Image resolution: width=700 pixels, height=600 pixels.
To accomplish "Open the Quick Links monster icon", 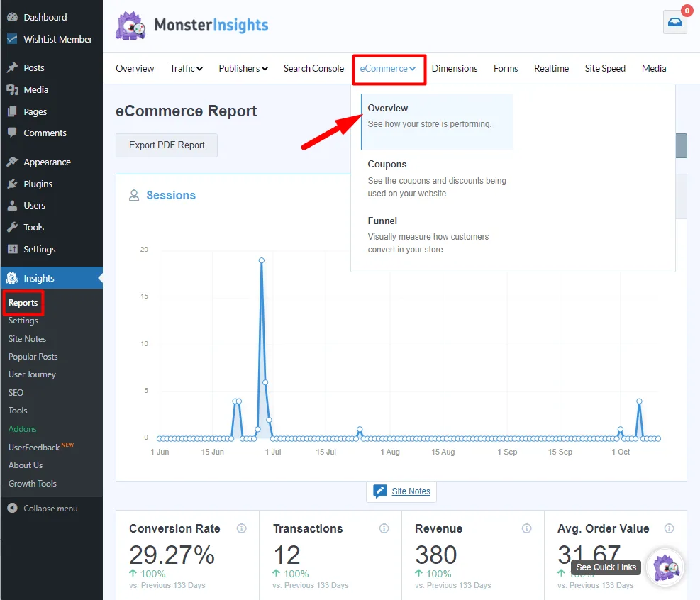I will click(666, 567).
